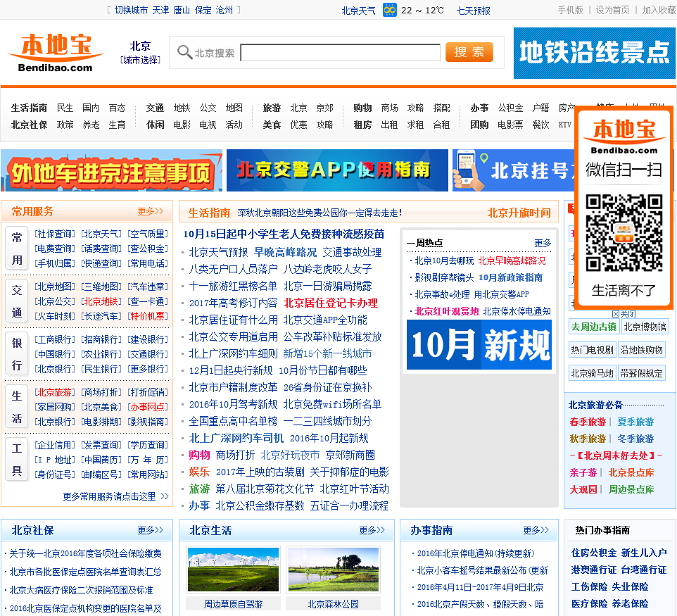This screenshot has width=677, height=616.
Task: Open 特价机票 service link
Action: click(x=148, y=316)
